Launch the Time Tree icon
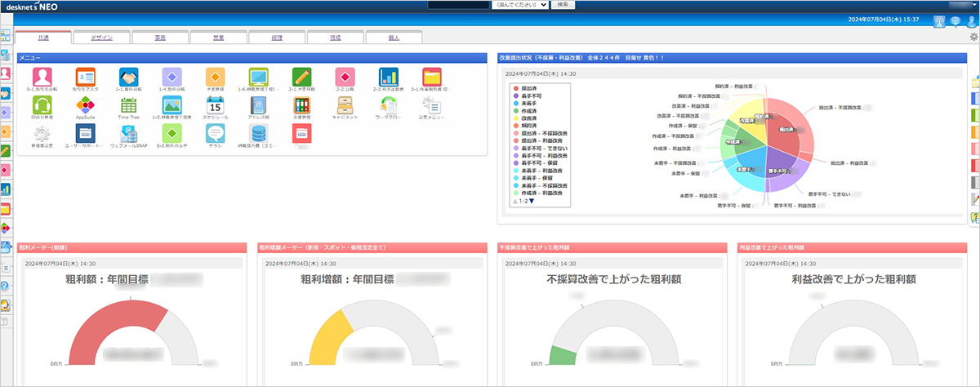Image resolution: width=980 pixels, height=387 pixels. click(128, 106)
